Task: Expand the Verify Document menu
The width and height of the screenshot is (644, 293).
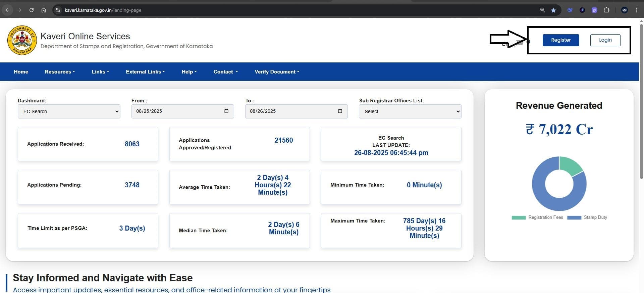Action: 277,72
